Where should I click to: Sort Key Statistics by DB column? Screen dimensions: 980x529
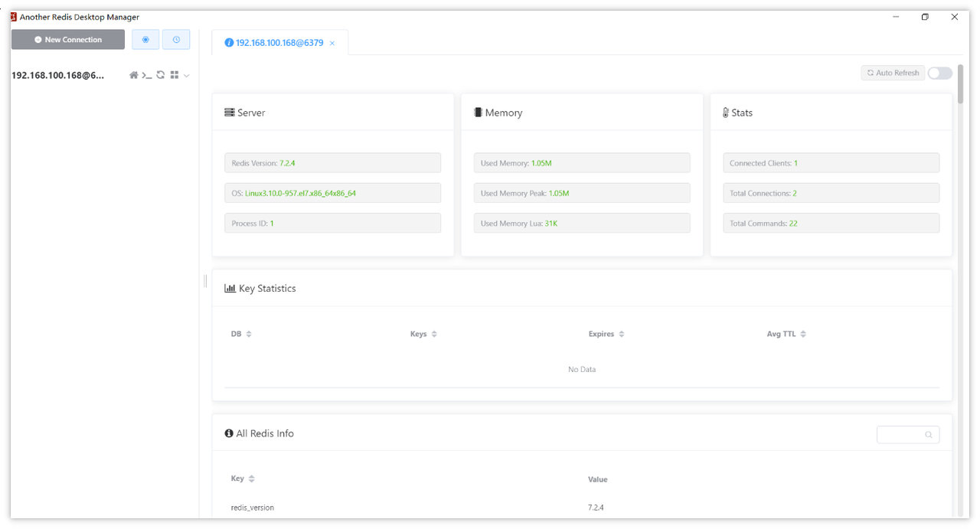(x=249, y=335)
